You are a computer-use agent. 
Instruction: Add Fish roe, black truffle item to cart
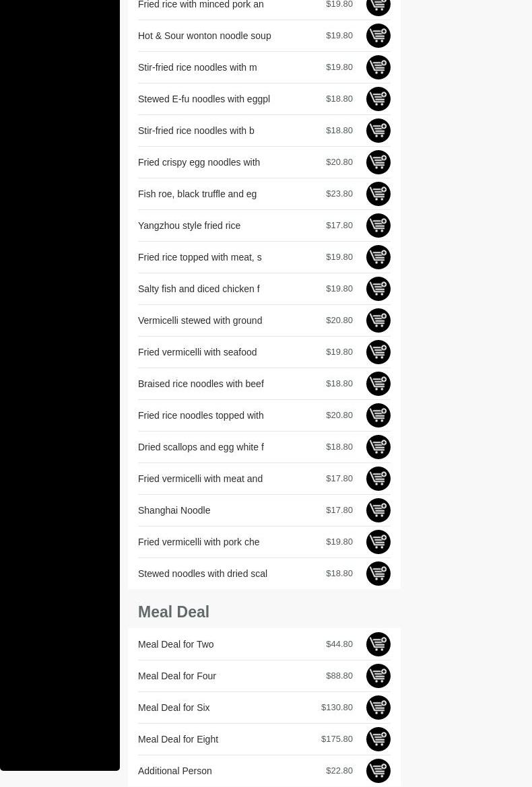[x=378, y=194]
